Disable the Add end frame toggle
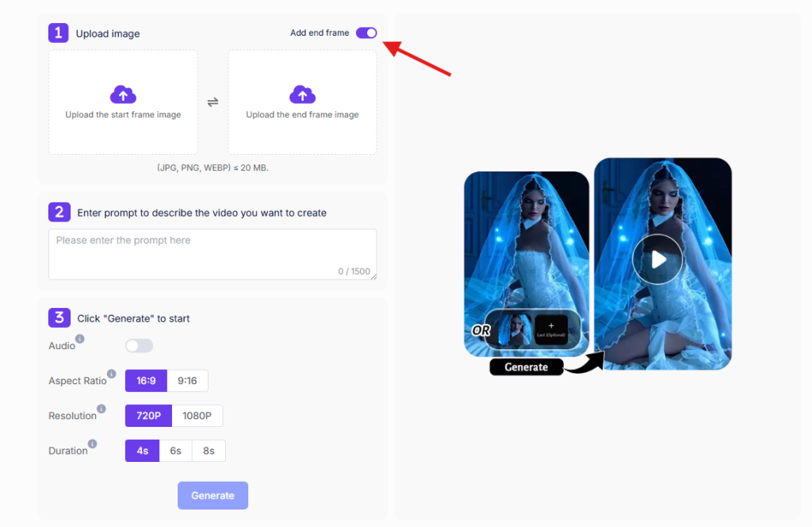This screenshot has width=812, height=527. tap(366, 33)
